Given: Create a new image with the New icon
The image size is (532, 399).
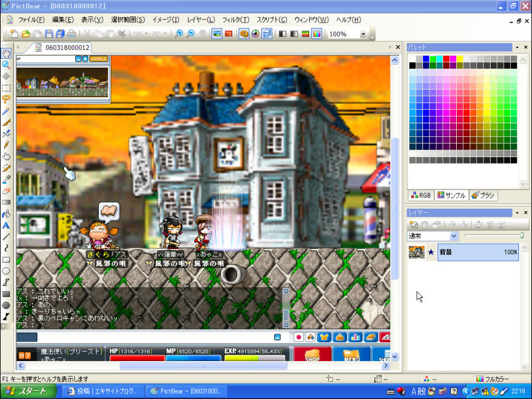Looking at the screenshot, I should (x=14, y=34).
